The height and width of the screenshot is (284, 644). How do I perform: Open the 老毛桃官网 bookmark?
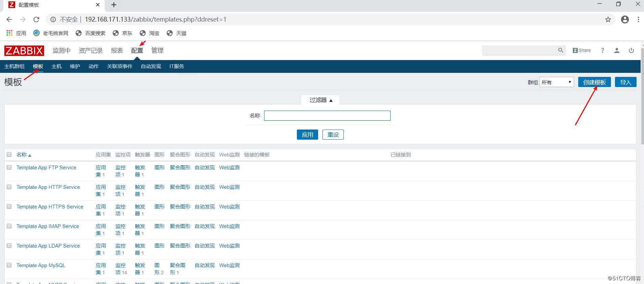click(51, 33)
